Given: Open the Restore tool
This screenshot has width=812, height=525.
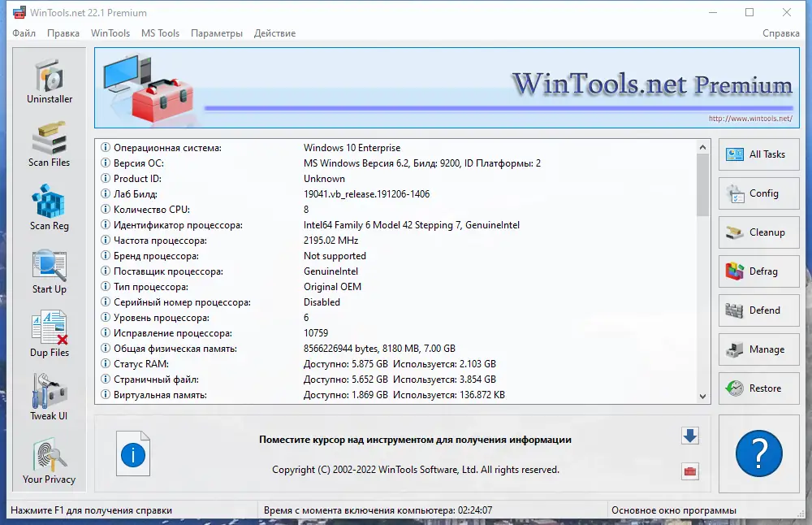Looking at the screenshot, I should click(x=758, y=388).
